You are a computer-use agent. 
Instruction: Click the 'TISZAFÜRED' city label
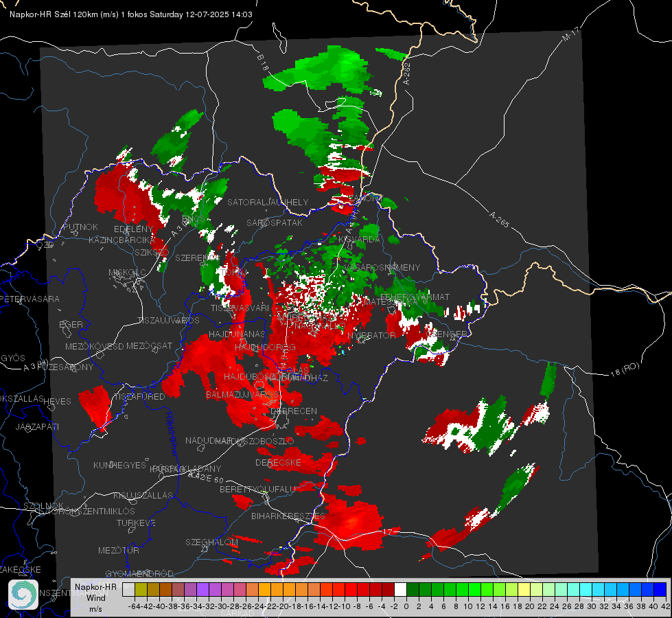(x=139, y=396)
